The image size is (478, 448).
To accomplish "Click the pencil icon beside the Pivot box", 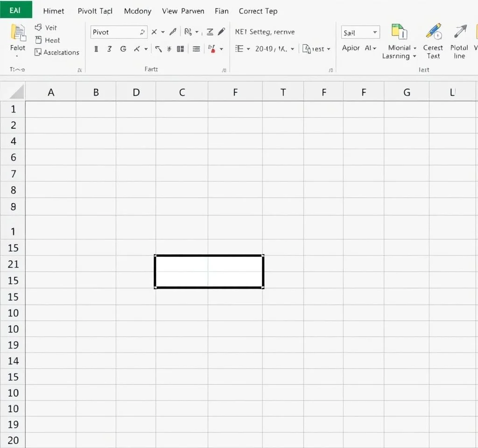I will coord(173,32).
